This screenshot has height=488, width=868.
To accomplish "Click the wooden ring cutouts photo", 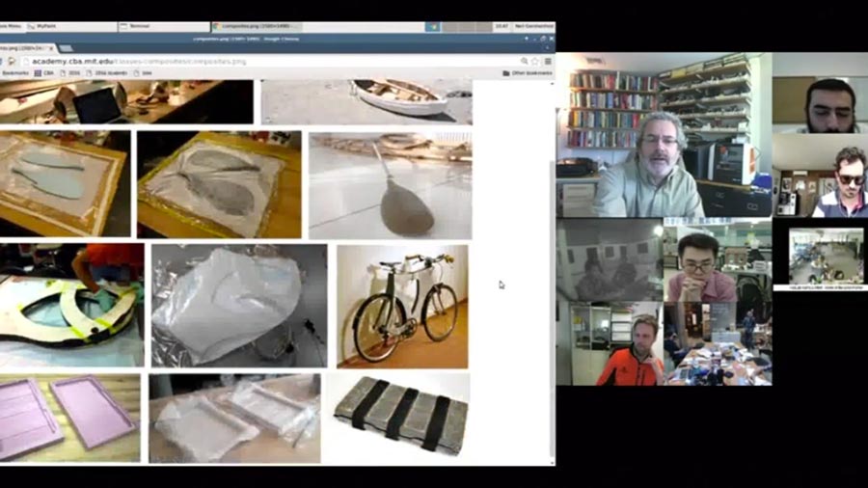I will click(x=72, y=306).
